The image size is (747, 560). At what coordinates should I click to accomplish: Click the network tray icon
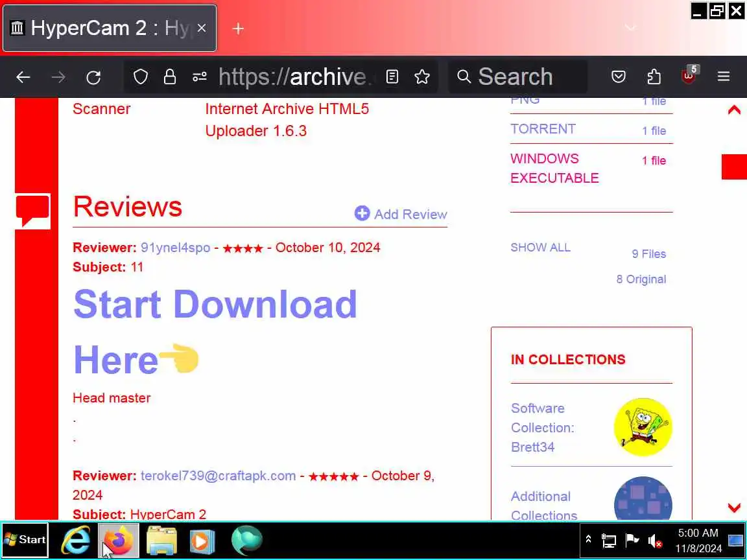tap(609, 541)
